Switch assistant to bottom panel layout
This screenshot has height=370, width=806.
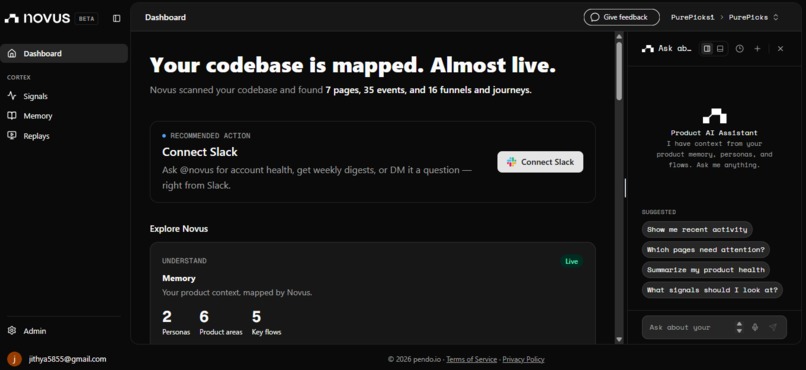720,48
